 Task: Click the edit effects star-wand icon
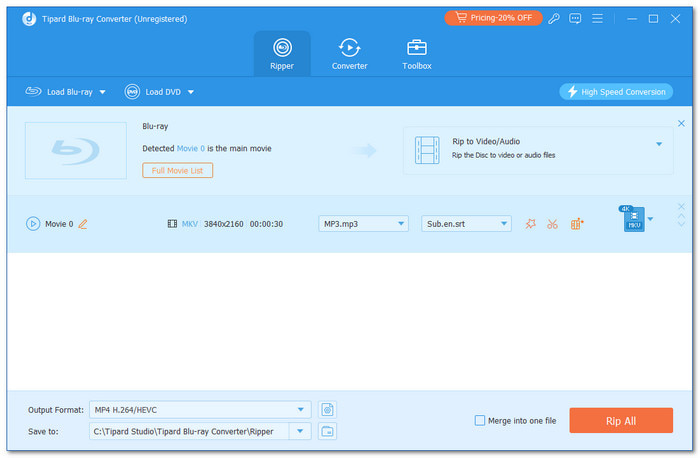pyautogui.click(x=530, y=224)
